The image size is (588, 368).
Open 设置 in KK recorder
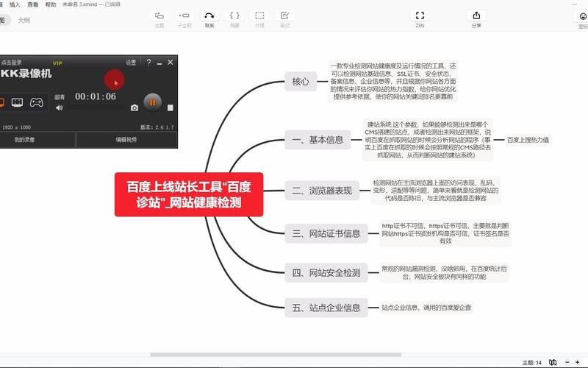[x=131, y=63]
